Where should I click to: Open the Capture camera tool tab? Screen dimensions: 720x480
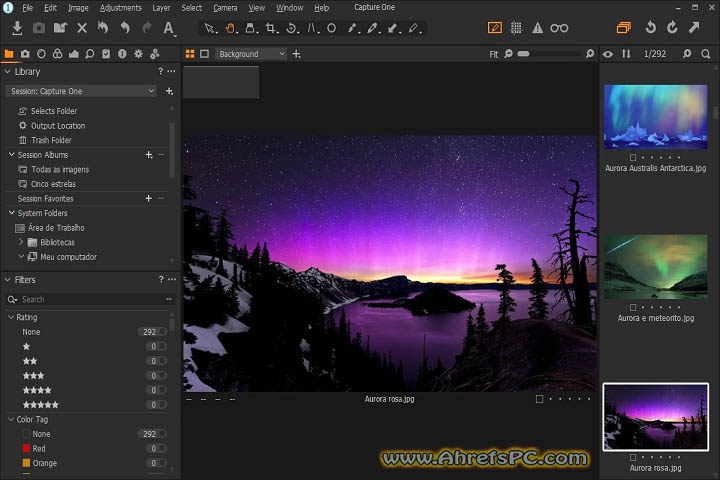[25, 54]
